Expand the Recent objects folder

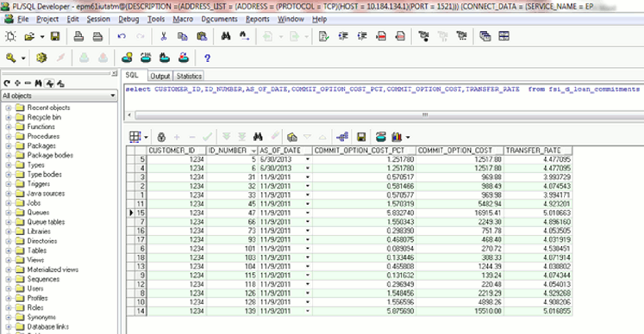(x=8, y=107)
